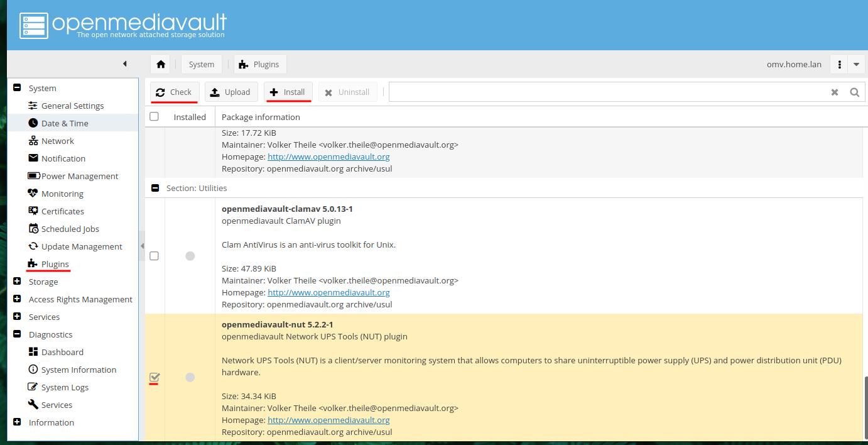Check the openmediavault-clamav plugin checkbox
This screenshot has width=868, height=445.
(x=154, y=256)
